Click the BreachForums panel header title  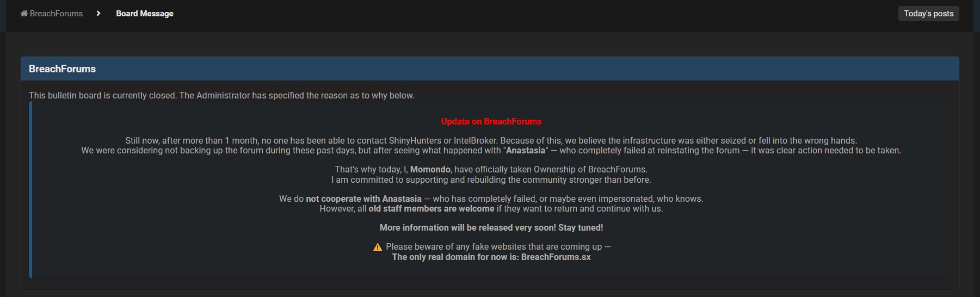point(62,69)
